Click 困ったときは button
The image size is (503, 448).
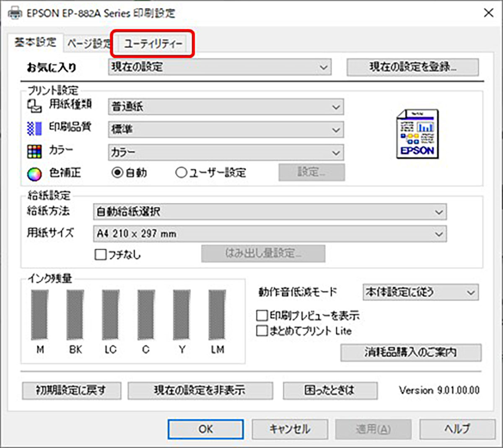pyautogui.click(x=330, y=391)
